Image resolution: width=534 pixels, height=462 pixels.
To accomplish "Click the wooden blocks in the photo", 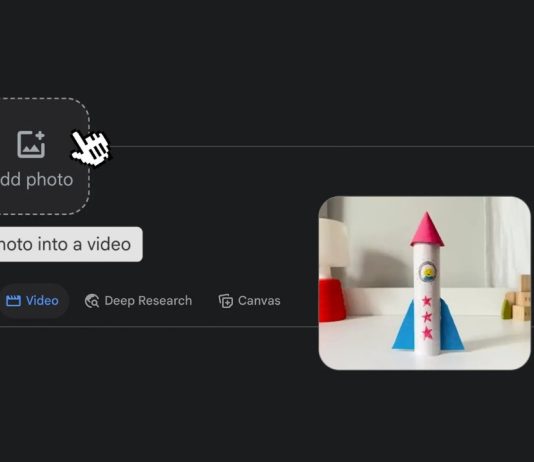I will (x=520, y=298).
